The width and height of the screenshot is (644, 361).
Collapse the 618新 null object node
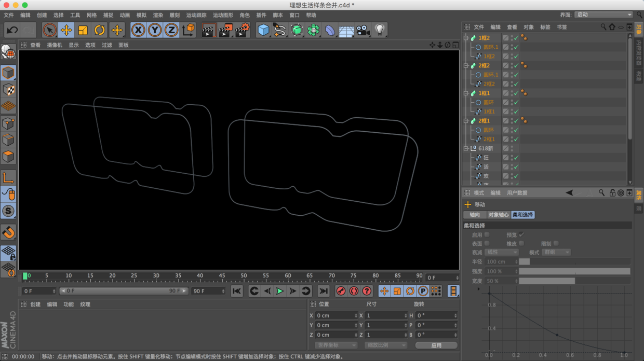[466, 148]
